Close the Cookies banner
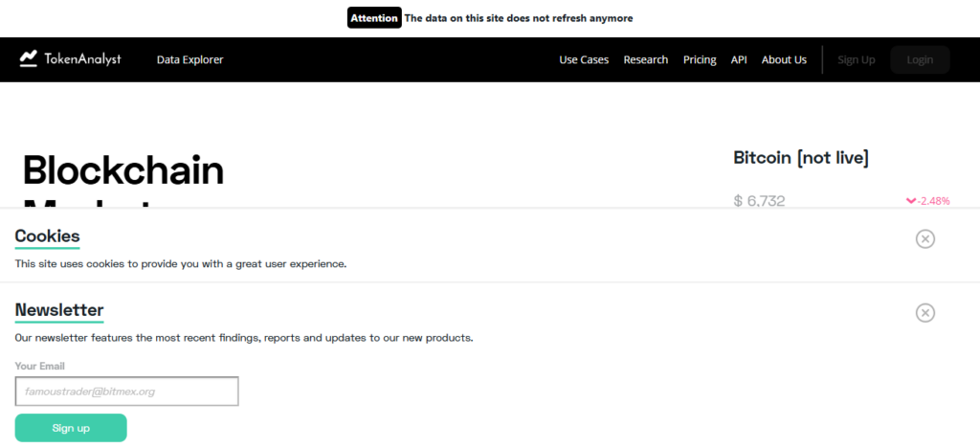The height and width of the screenshot is (448, 980). [x=925, y=238]
